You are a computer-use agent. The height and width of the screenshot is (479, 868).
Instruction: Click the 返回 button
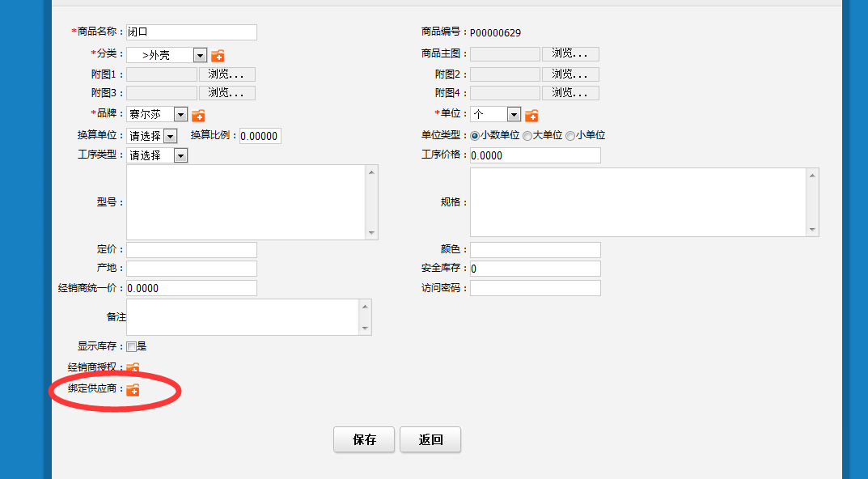(x=430, y=439)
